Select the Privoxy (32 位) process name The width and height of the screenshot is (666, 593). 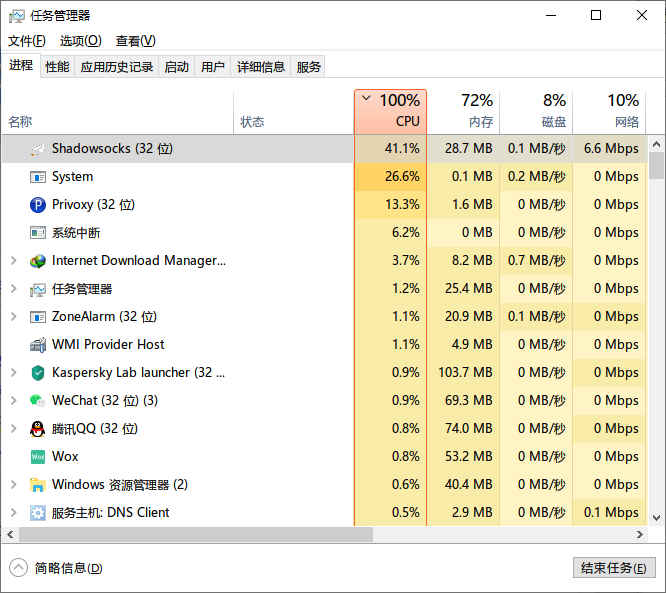(93, 205)
